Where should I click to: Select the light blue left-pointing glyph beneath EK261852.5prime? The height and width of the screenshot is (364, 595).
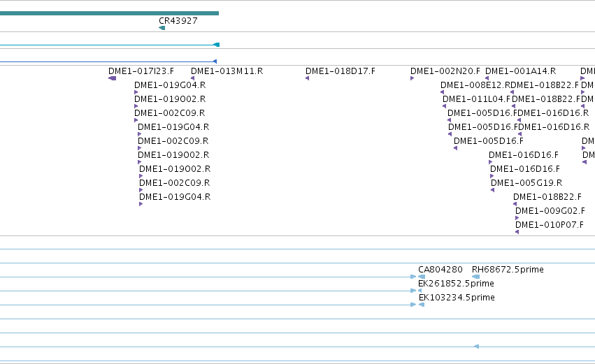[x=420, y=291]
